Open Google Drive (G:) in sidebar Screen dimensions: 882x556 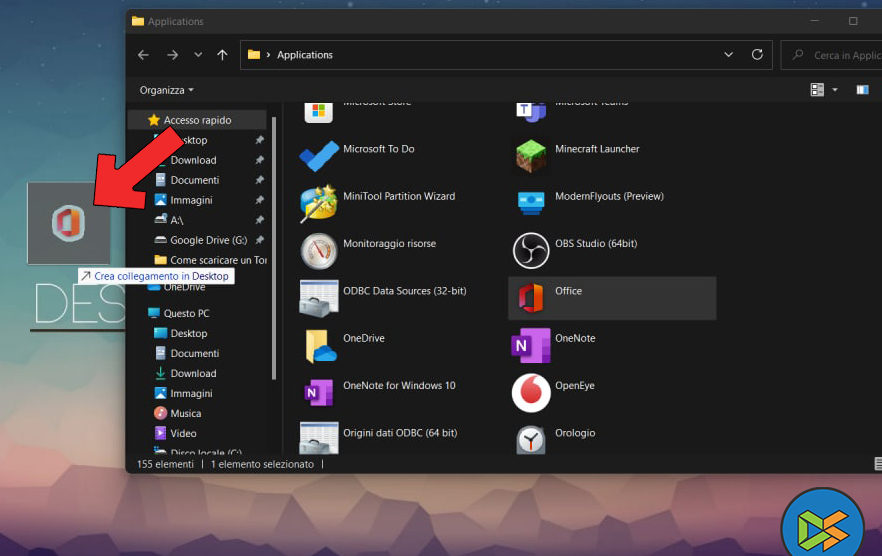point(207,240)
